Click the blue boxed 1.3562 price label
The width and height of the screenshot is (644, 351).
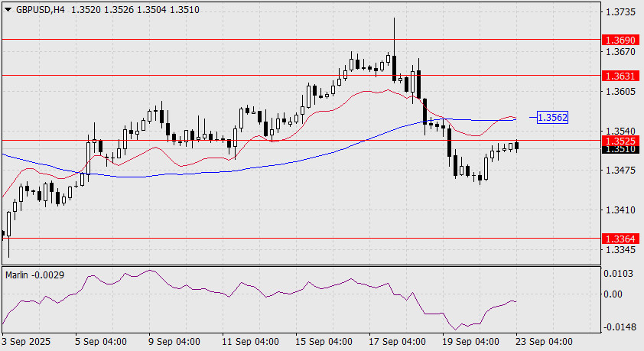pyautogui.click(x=552, y=118)
